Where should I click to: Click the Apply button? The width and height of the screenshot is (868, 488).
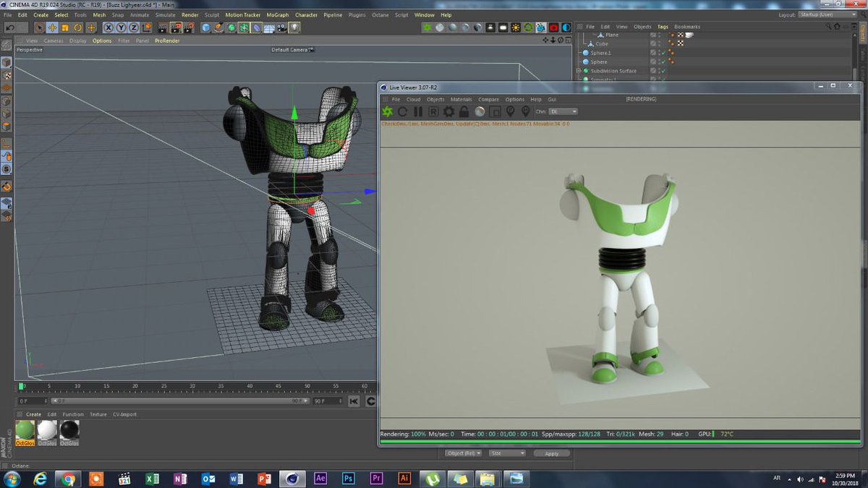(551, 453)
